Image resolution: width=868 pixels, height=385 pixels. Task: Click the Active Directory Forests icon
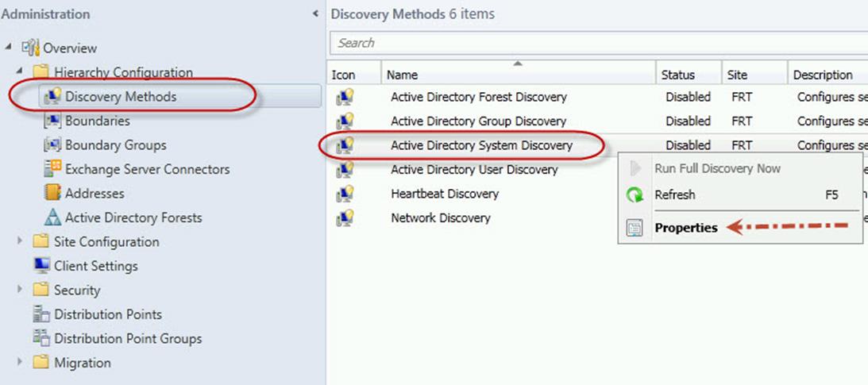pyautogui.click(x=52, y=218)
